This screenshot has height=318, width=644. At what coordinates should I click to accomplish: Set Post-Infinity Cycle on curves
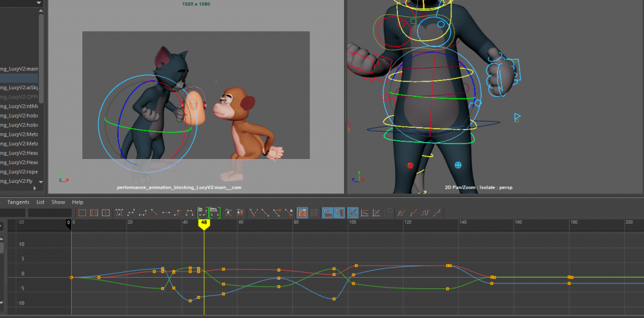pyautogui.click(x=426, y=212)
